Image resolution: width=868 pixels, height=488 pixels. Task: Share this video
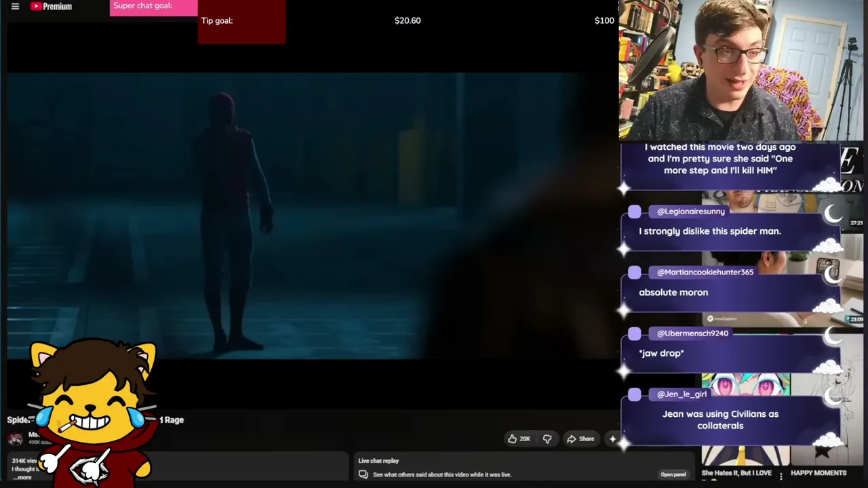tap(580, 439)
